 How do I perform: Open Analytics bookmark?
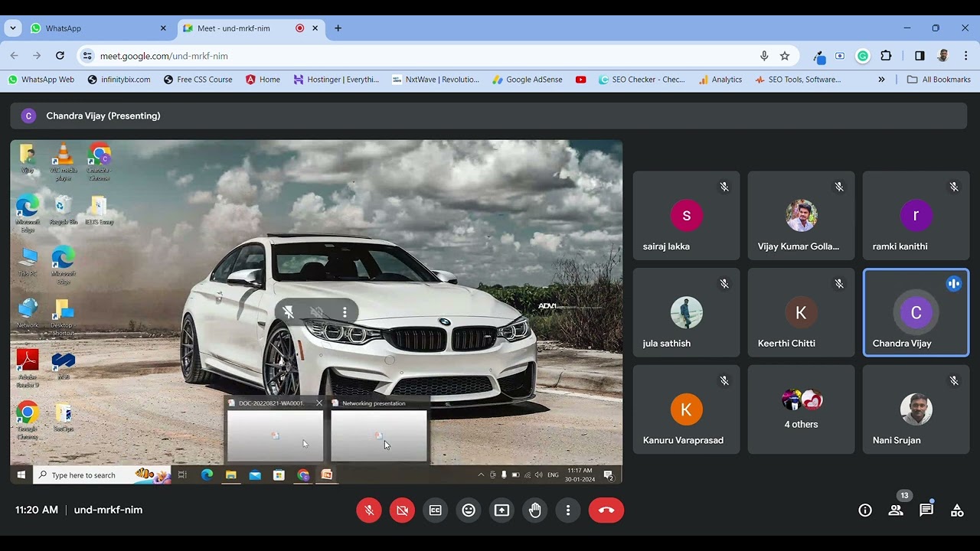pyautogui.click(x=720, y=80)
